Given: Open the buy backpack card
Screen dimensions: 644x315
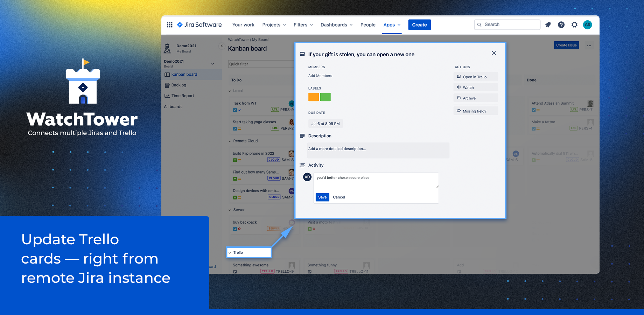Looking at the screenshot, I should 263,225.
